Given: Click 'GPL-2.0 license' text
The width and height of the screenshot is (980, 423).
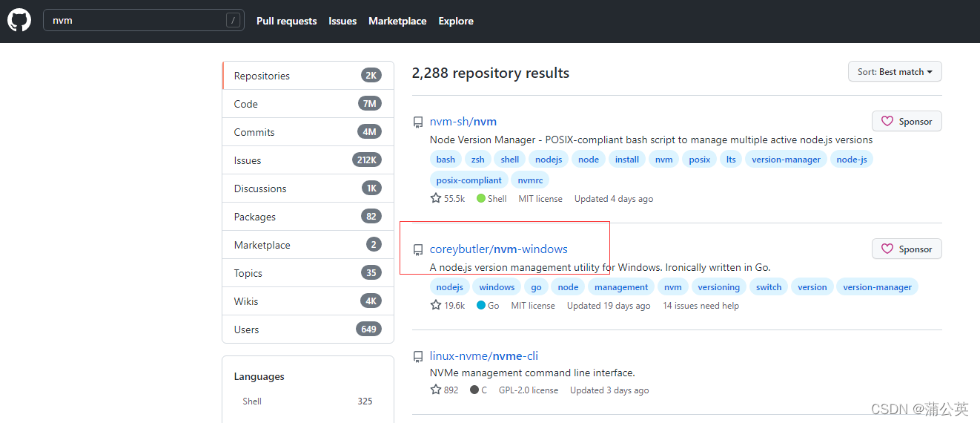Looking at the screenshot, I should click(529, 390).
